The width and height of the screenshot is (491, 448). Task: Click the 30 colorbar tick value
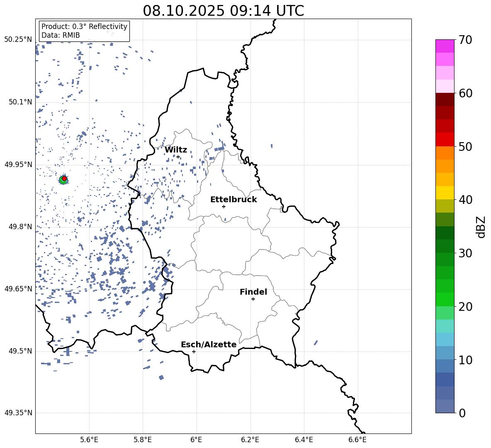point(465,253)
